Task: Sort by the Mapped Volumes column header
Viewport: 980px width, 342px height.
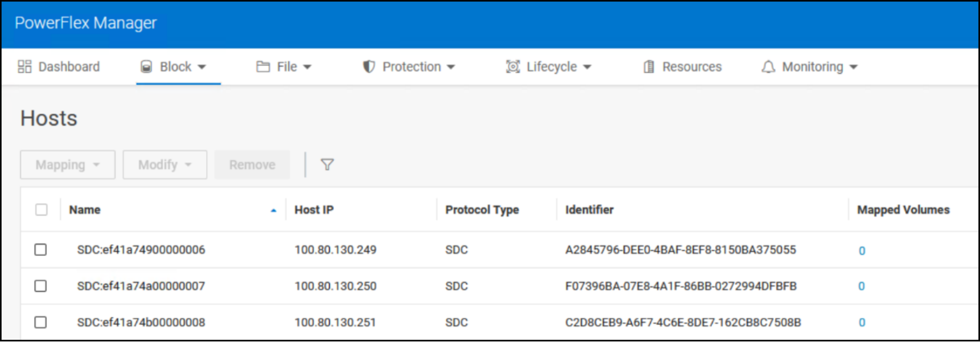Action: coord(903,210)
